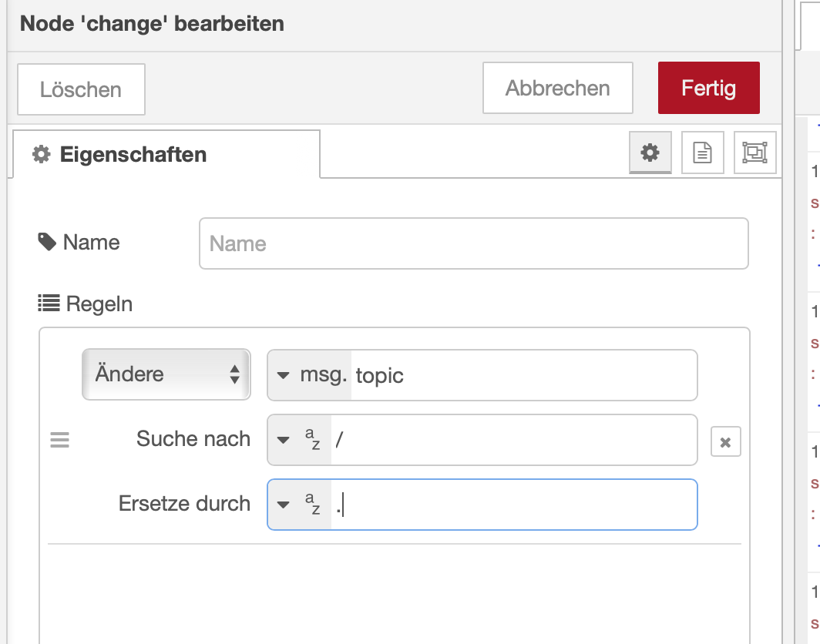820x644 pixels.
Task: Open the Suche nach type selector
Action: [300, 440]
